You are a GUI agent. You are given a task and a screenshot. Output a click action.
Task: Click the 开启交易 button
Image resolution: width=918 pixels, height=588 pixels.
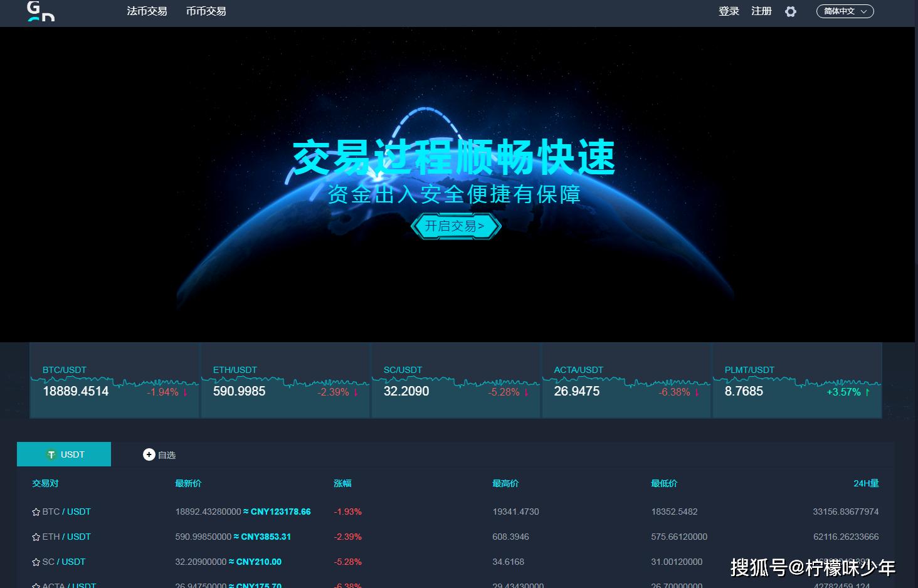[x=456, y=226]
